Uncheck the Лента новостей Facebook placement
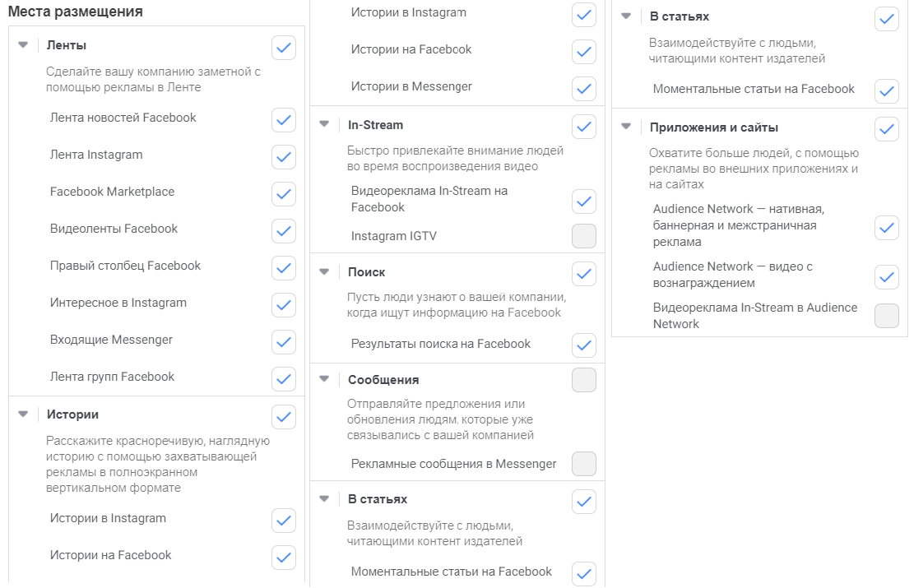The image size is (914, 588). coord(284,120)
